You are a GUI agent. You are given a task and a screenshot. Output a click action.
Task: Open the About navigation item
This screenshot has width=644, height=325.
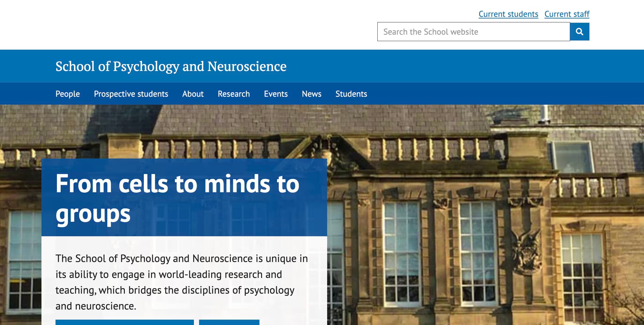tap(193, 94)
